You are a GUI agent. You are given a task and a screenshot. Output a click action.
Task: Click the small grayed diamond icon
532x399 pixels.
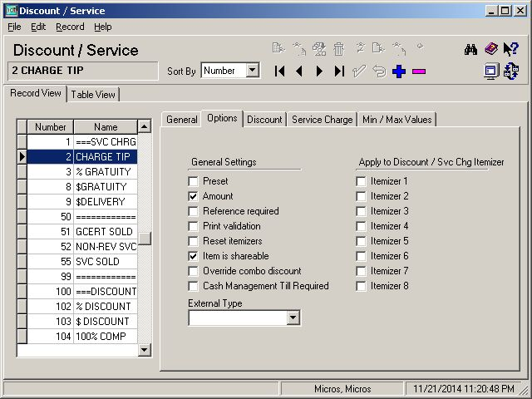pyautogui.click(x=420, y=46)
